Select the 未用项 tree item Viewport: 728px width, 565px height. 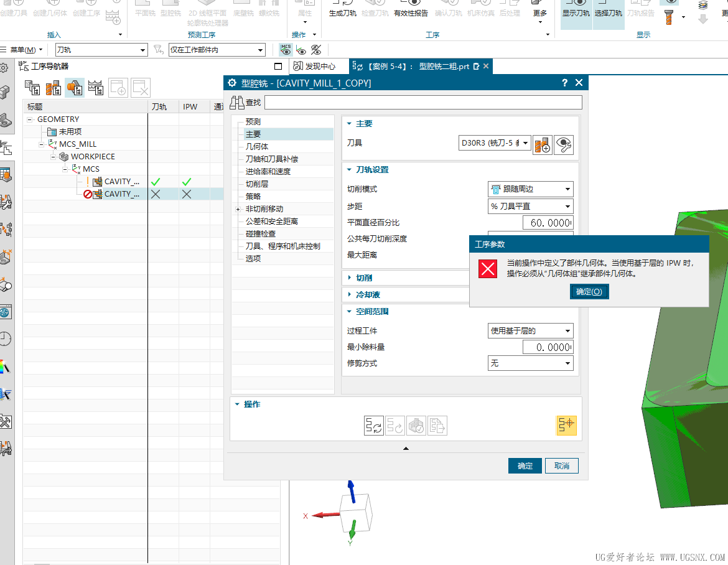point(70,132)
